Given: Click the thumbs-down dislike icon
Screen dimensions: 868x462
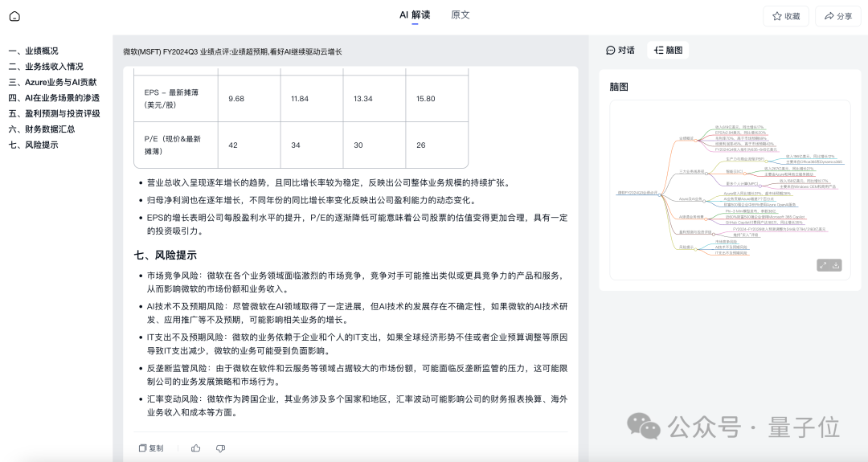Looking at the screenshot, I should (220, 448).
